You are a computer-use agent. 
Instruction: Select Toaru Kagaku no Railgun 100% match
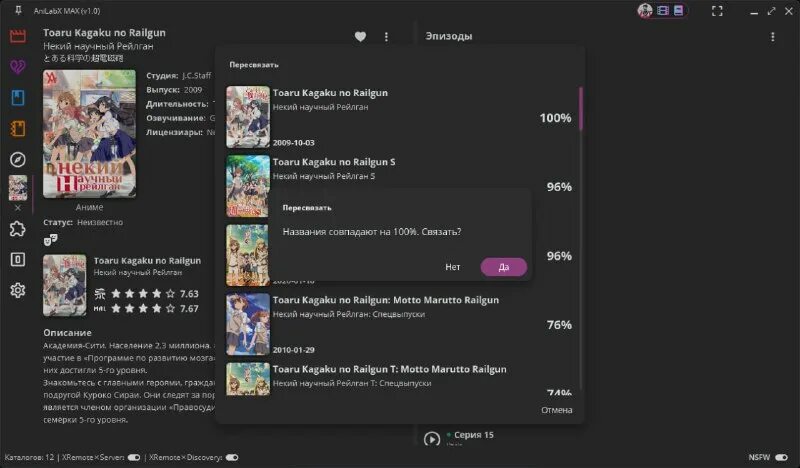[401, 117]
